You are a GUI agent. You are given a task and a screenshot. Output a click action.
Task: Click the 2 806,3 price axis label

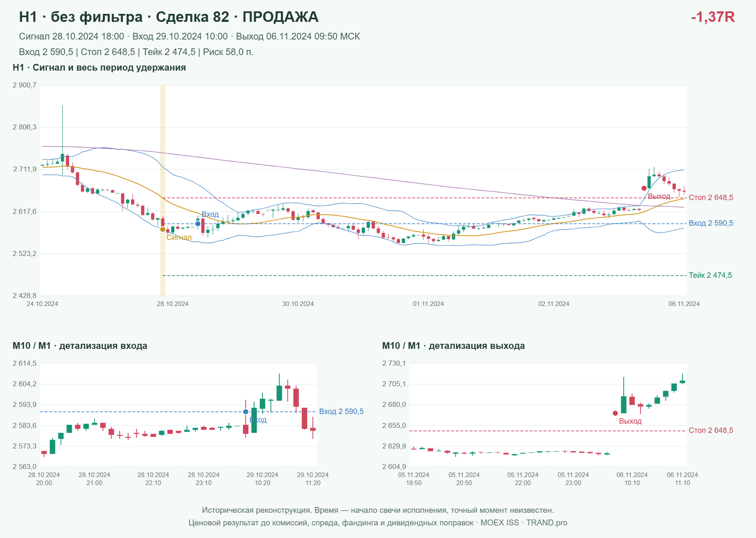point(24,127)
